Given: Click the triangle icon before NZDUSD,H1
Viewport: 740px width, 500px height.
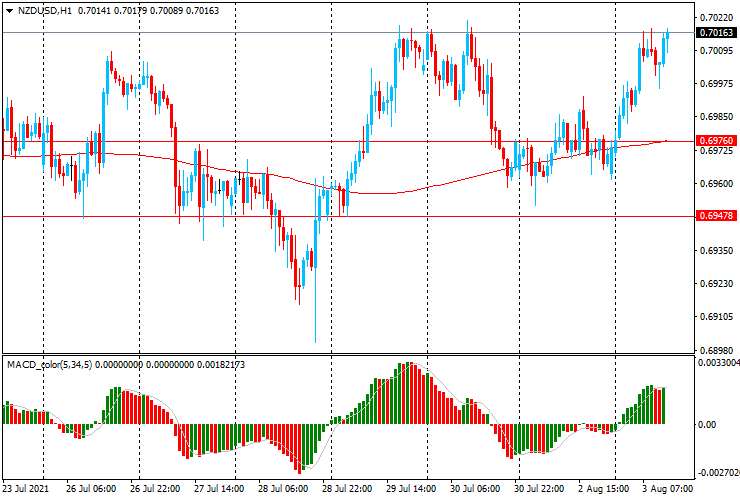Looking at the screenshot, I should tap(9, 10).
